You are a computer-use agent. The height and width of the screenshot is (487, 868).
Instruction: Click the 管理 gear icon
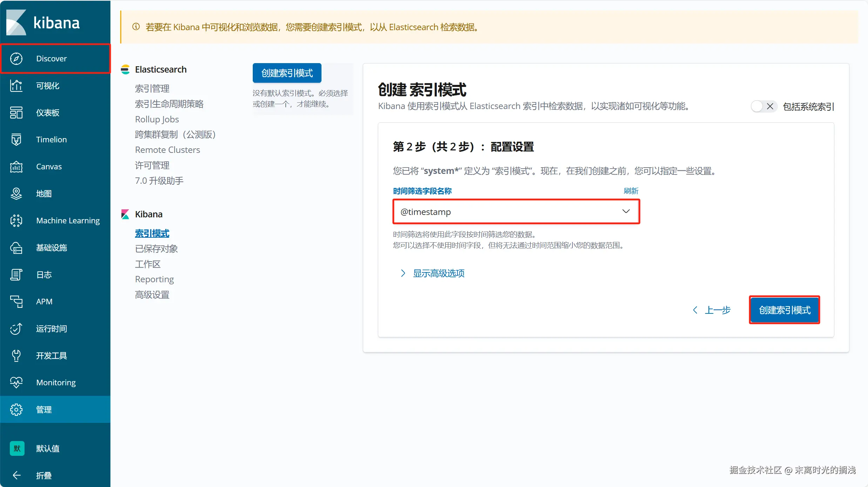(16, 410)
